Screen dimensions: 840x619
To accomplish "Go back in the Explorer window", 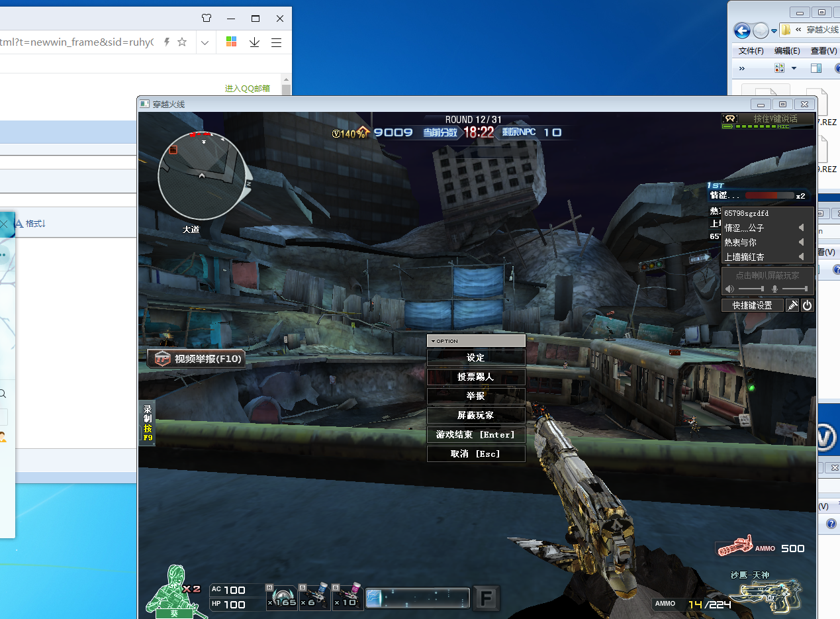I will click(x=742, y=30).
